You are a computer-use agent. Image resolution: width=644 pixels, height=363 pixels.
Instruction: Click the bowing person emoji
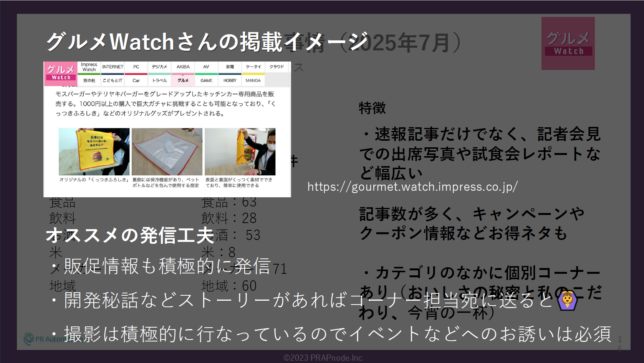point(568,300)
